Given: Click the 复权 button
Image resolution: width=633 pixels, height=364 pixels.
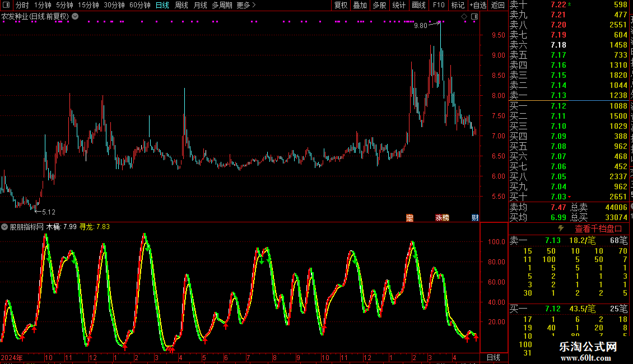Looking at the screenshot, I should click(x=341, y=5).
